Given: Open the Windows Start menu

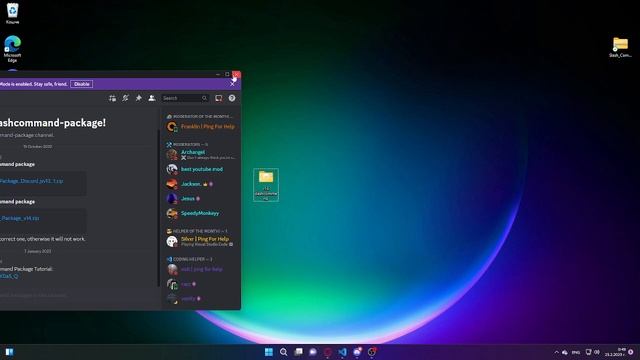Looking at the screenshot, I should [269, 352].
